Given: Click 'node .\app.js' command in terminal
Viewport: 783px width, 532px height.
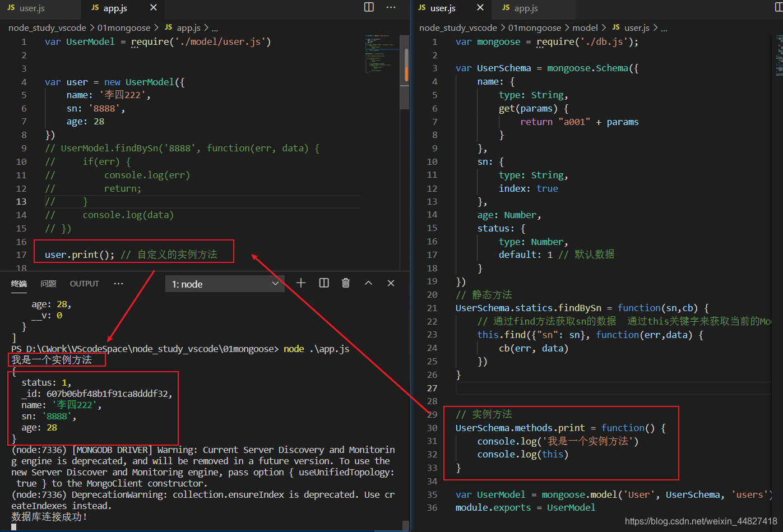Looking at the screenshot, I should [x=316, y=349].
